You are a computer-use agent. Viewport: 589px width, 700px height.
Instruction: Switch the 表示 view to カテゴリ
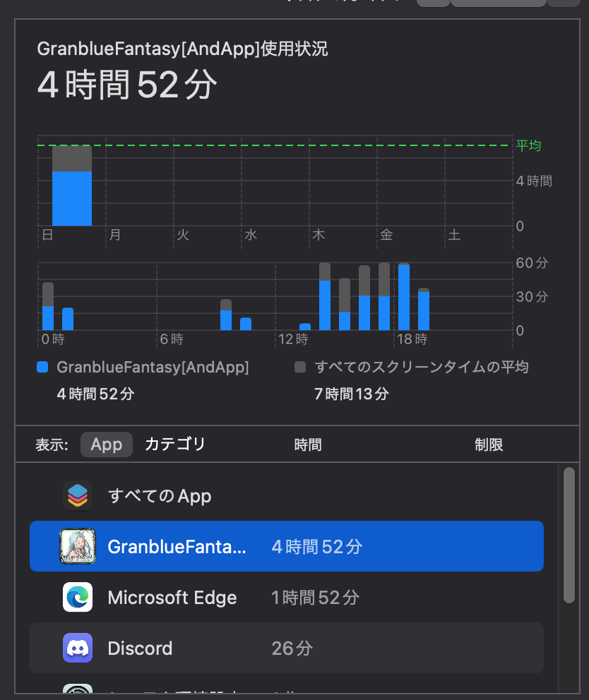click(174, 445)
